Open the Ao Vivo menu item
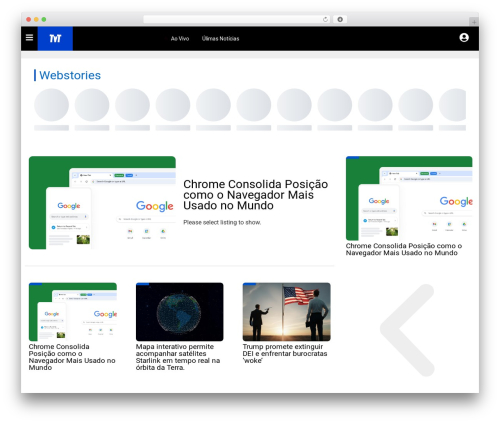Screen dimensions: 500x423 click(x=180, y=39)
